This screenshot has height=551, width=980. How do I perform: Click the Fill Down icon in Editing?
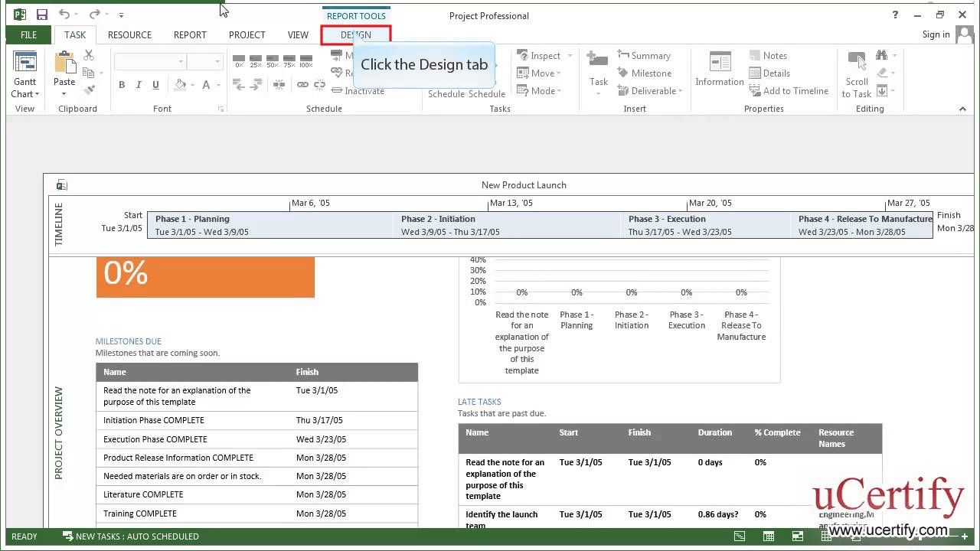click(x=881, y=90)
